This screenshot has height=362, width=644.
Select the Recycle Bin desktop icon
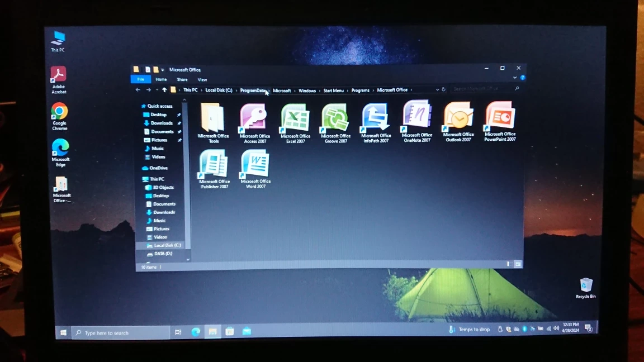pyautogui.click(x=586, y=288)
